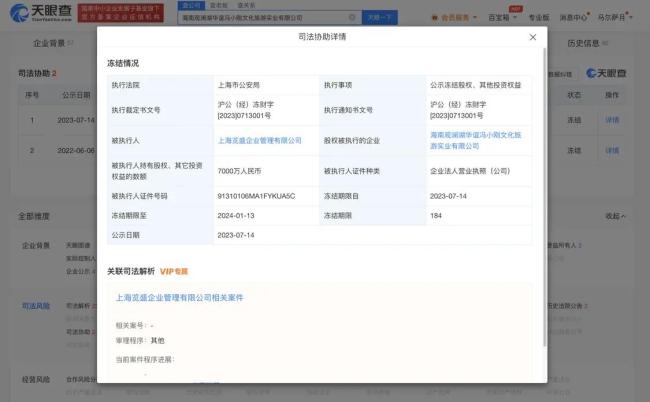Image resolution: width=650 pixels, height=402 pixels.
Task: Select 经营风险 in left dimension list
Action: [x=36, y=380]
